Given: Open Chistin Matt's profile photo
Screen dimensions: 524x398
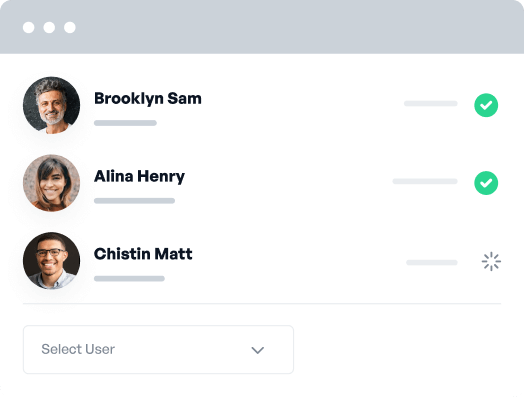Looking at the screenshot, I should (51, 261).
